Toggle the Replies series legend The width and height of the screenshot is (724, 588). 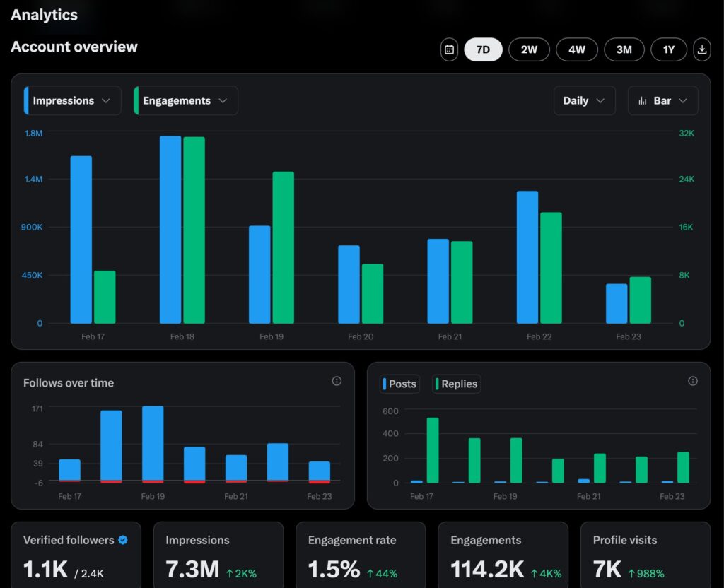[x=456, y=384]
